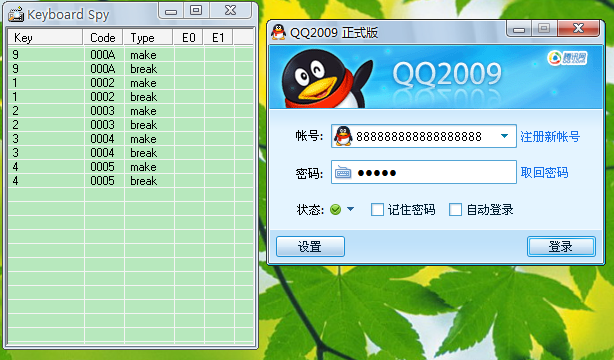614x360 pixels.
Task: Enable the 记住密码 checkbox
Action: (x=377, y=210)
